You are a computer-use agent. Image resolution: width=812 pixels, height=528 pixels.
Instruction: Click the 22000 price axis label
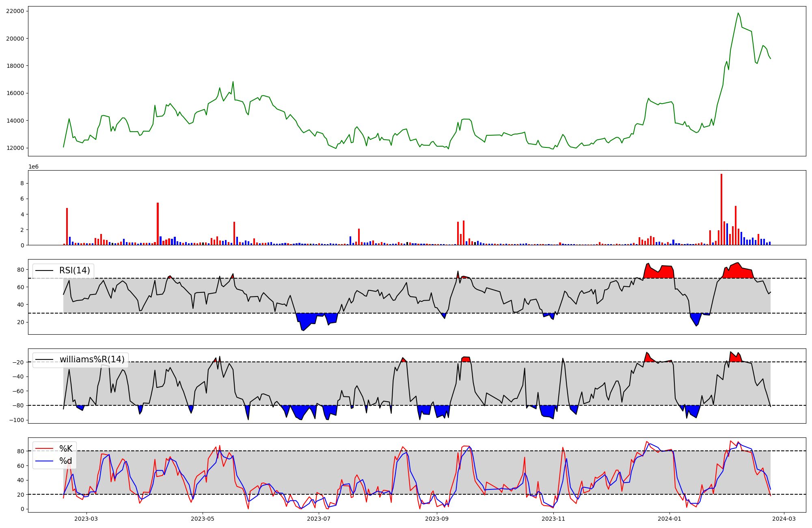(x=15, y=11)
